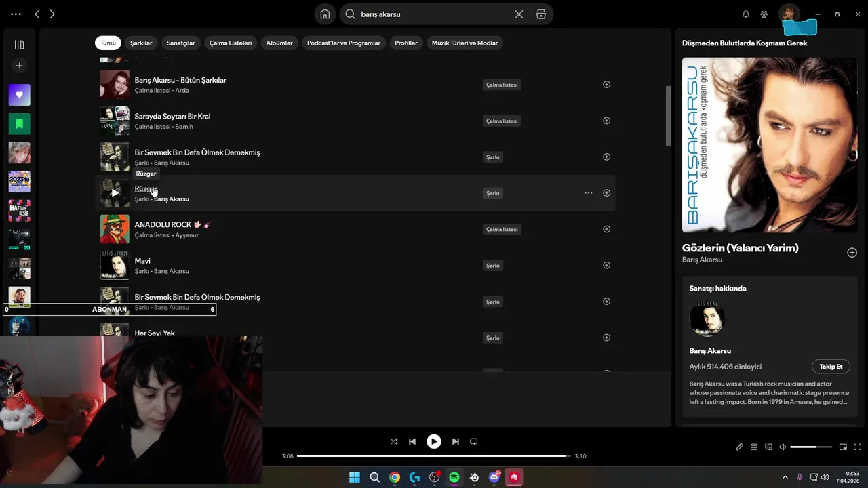The image size is (868, 488).
Task: Select the Tümü filter chip
Action: point(108,43)
